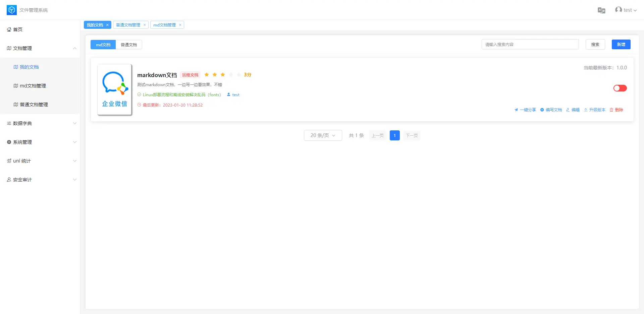Viewport: 644px width, 314px height.
Task: Rate the document with the fifth star
Action: click(239, 75)
